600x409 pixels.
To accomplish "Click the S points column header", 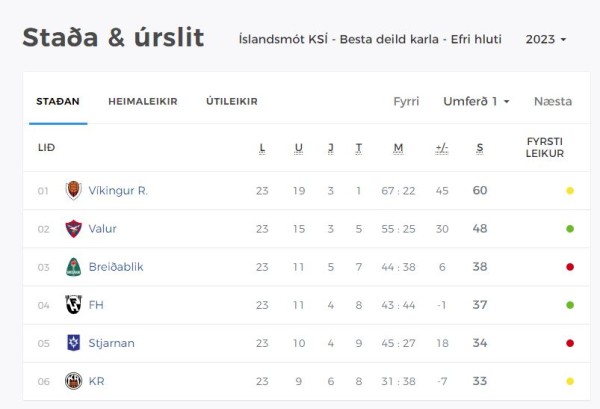I will 480,148.
